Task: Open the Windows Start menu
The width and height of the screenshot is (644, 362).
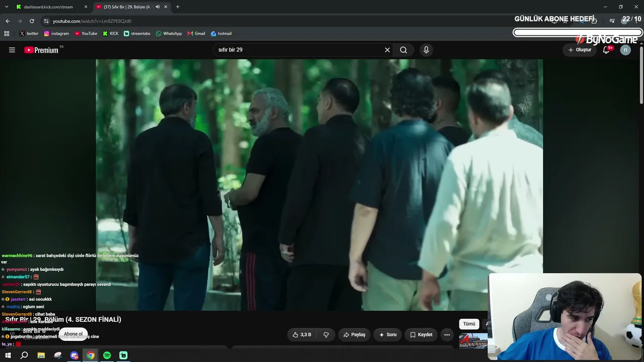Action: [8, 355]
